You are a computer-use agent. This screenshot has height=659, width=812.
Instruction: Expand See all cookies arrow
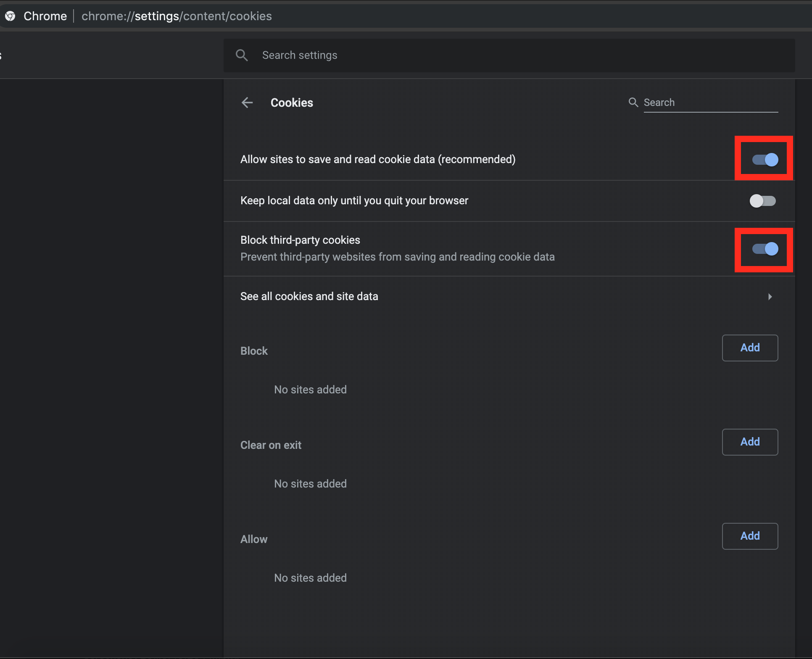[770, 297]
